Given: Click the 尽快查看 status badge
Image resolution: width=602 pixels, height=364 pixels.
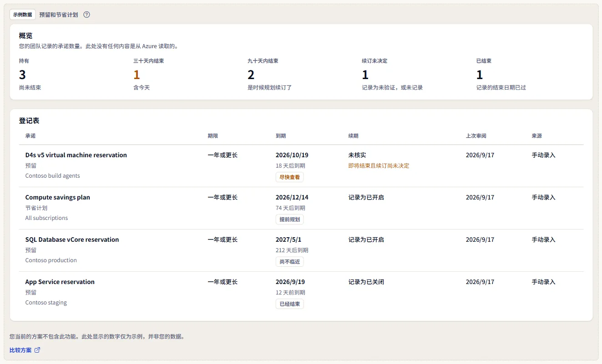Looking at the screenshot, I should [x=289, y=177].
